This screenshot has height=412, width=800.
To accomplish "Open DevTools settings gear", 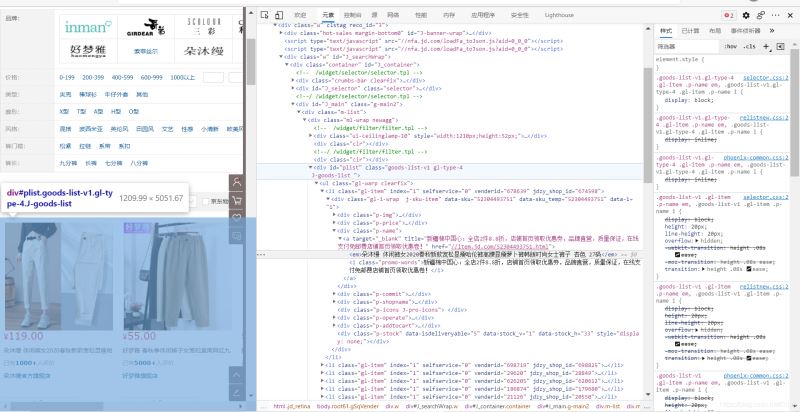I will (x=746, y=15).
